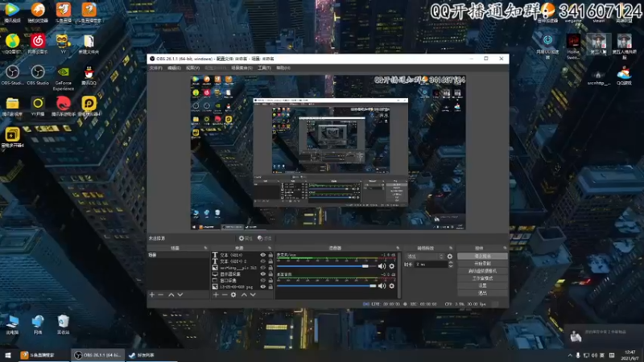Screen dimensions: 644x362
Task: Remove the selected scene with the minus icon
Action: coord(160,294)
